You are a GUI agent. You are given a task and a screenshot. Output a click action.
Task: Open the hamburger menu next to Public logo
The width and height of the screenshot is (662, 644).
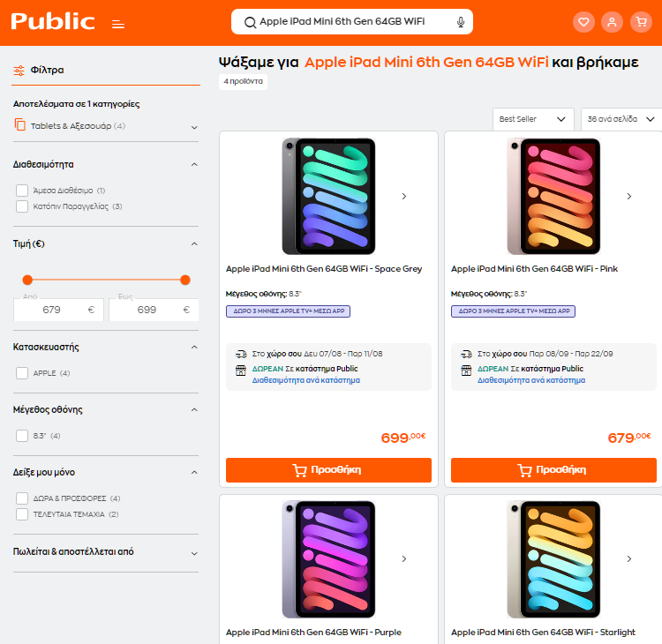(118, 25)
